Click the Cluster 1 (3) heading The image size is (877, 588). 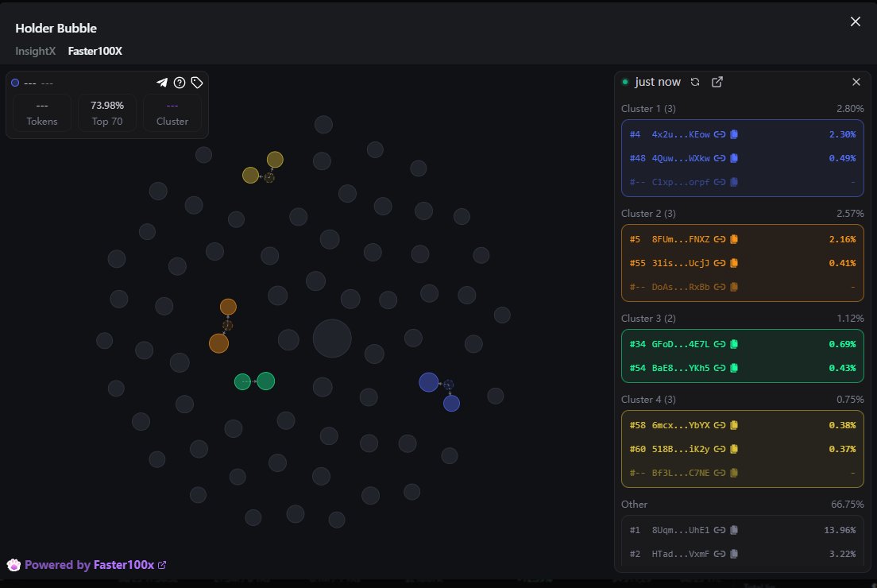coord(648,109)
